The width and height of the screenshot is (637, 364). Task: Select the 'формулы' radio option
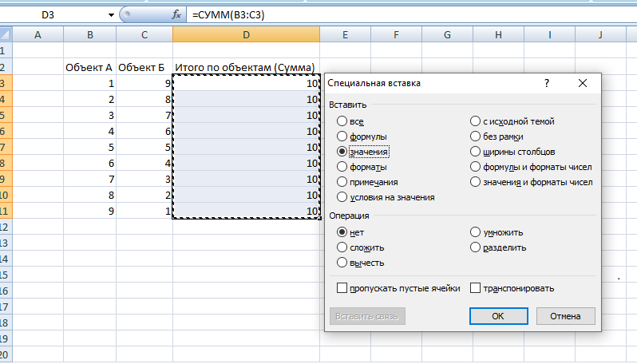pyautogui.click(x=342, y=136)
